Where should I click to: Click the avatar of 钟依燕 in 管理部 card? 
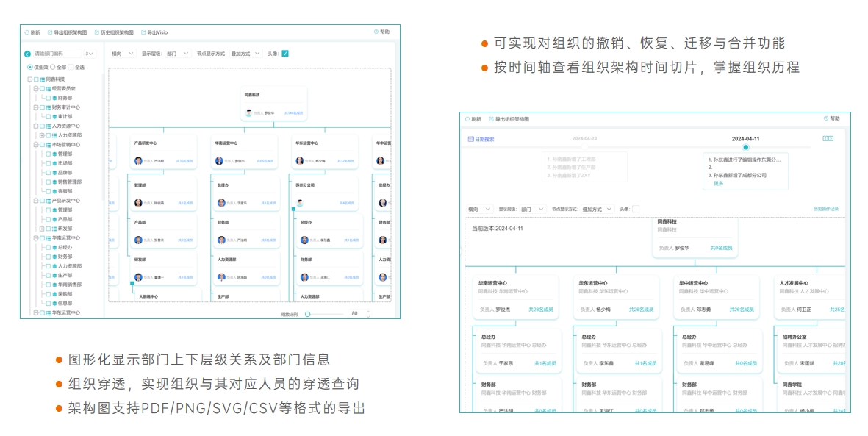click(x=138, y=203)
